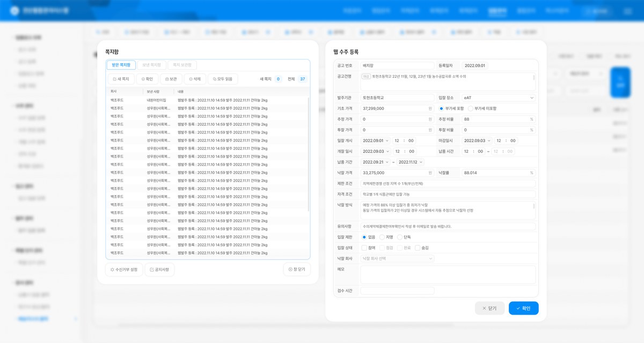Screen dimensions: 644x343
Task: Click the 닫기 button in the registration form
Action: tap(489, 308)
